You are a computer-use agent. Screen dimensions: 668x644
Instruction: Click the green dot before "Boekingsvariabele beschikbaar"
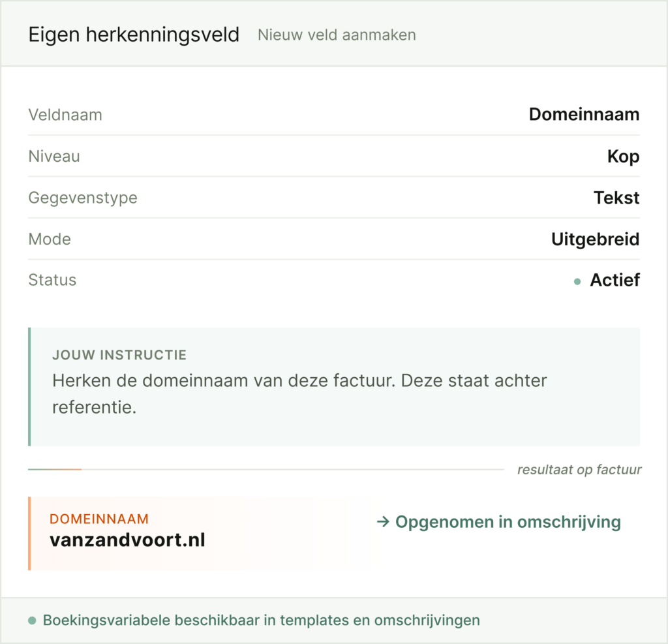pos(32,621)
